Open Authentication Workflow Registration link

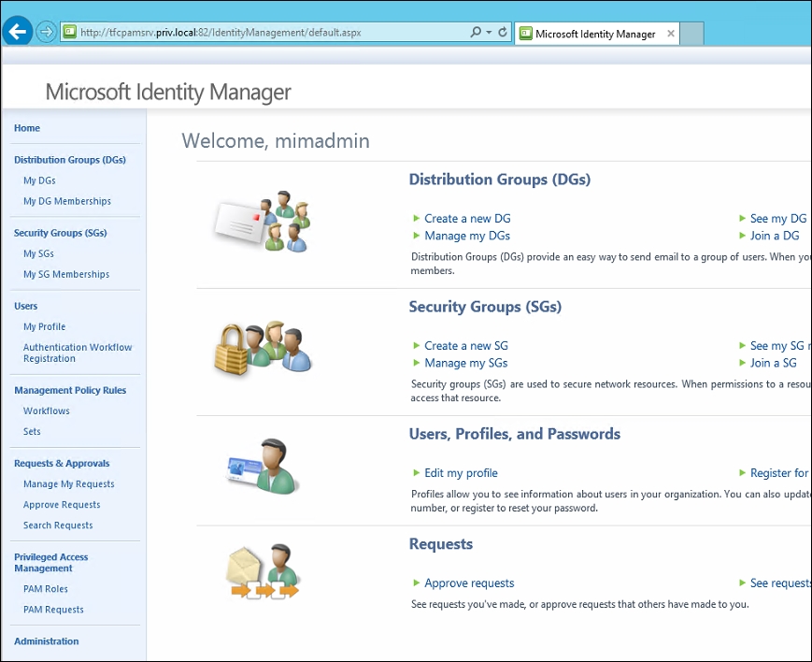point(78,353)
